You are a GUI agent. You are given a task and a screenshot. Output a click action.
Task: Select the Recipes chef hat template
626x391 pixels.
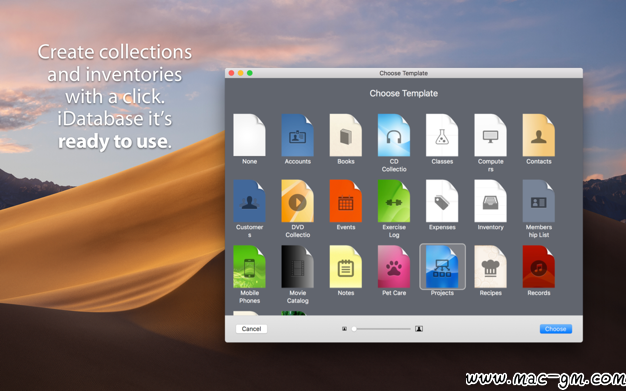[x=490, y=267]
